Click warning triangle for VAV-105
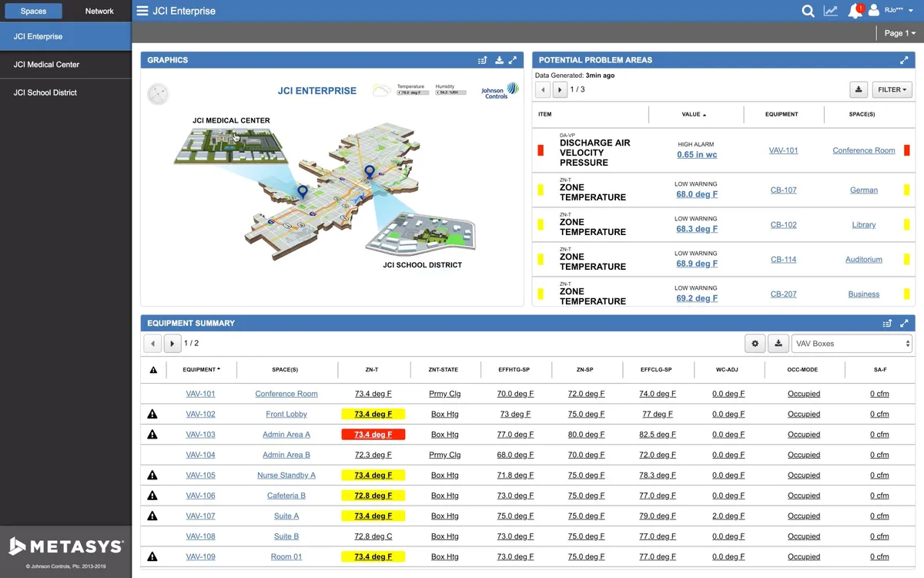Viewport: 924px width, 578px height. coord(152,476)
